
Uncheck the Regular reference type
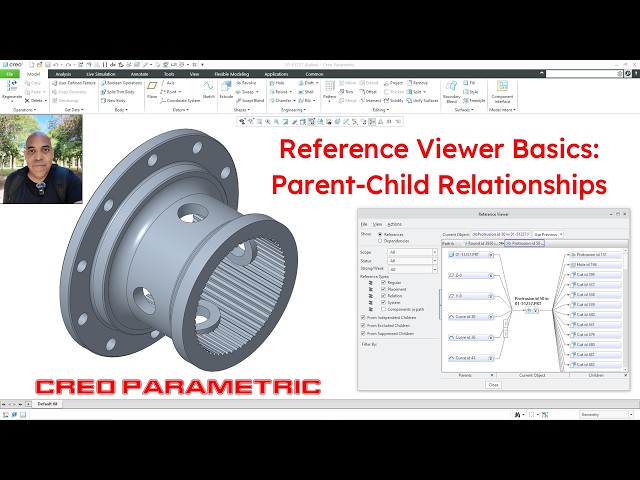383,282
